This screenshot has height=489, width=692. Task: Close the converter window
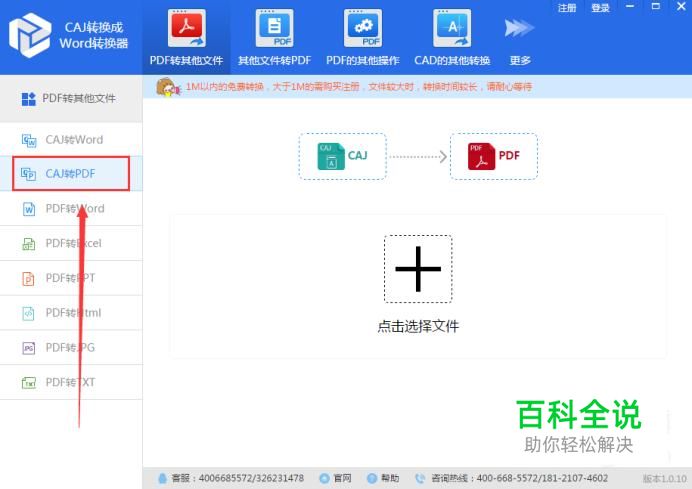(681, 7)
